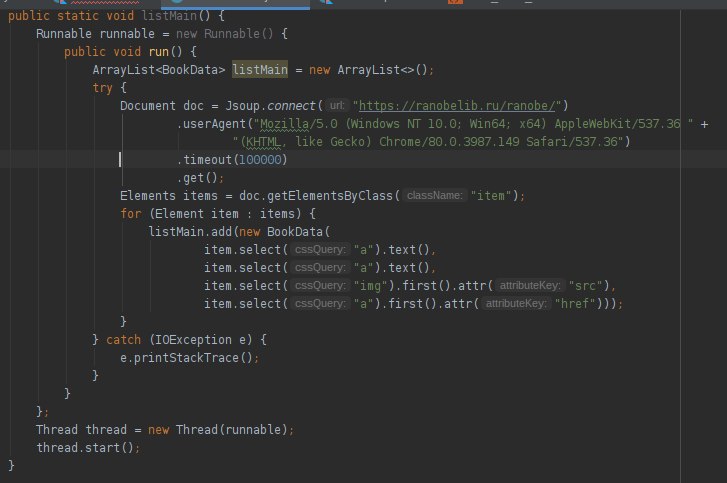Screen dimensions: 727x483
Task: Click Element type in for loop
Action: pos(179,214)
